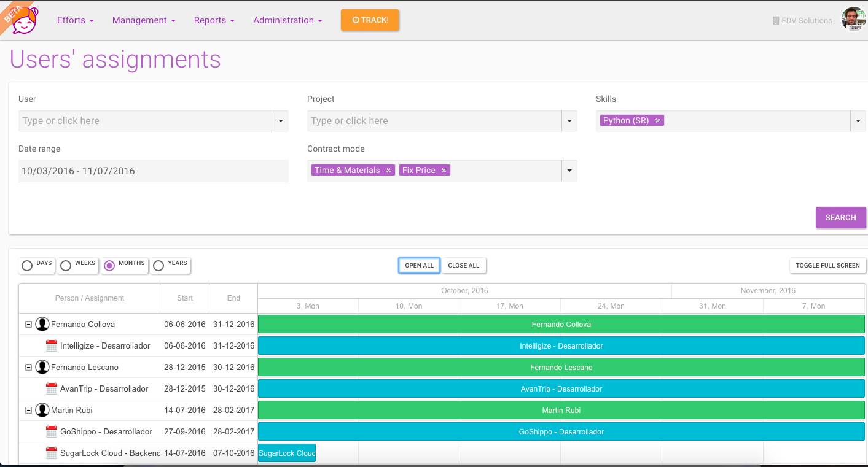The height and width of the screenshot is (467, 868).
Task: Click the orange TRACK! button
Action: (x=370, y=20)
